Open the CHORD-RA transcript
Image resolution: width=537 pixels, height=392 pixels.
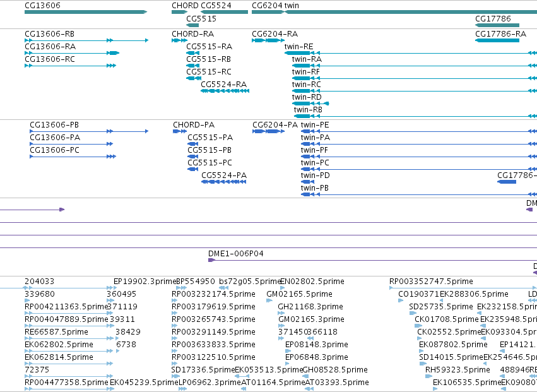click(193, 34)
